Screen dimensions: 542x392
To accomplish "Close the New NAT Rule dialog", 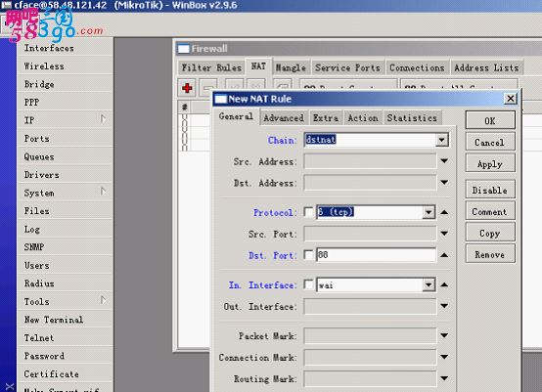I will pos(510,99).
